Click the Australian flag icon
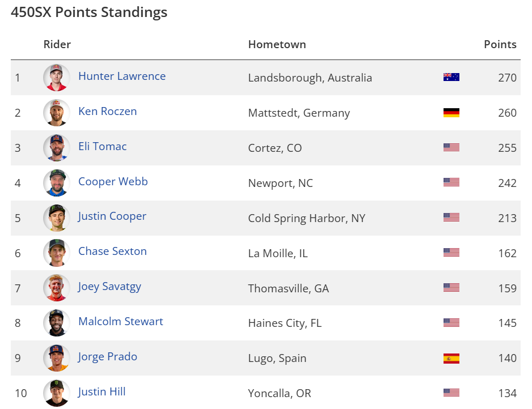Viewport: 532px width, 409px height. pyautogui.click(x=451, y=78)
